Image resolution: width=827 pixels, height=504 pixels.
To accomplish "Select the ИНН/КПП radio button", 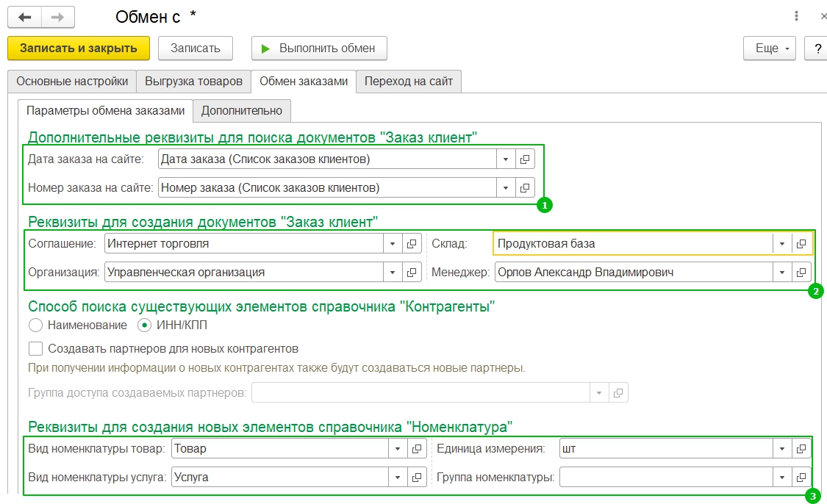I will [145, 325].
